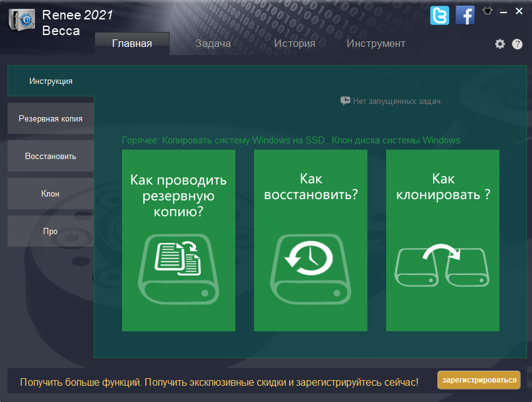
Task: Select Восстановить in the sidebar
Action: 51,156
